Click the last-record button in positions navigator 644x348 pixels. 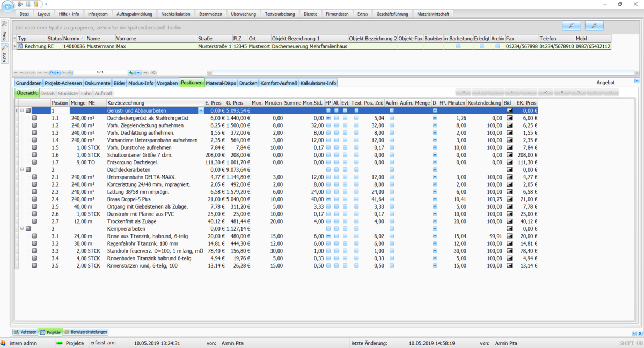coord(513,93)
